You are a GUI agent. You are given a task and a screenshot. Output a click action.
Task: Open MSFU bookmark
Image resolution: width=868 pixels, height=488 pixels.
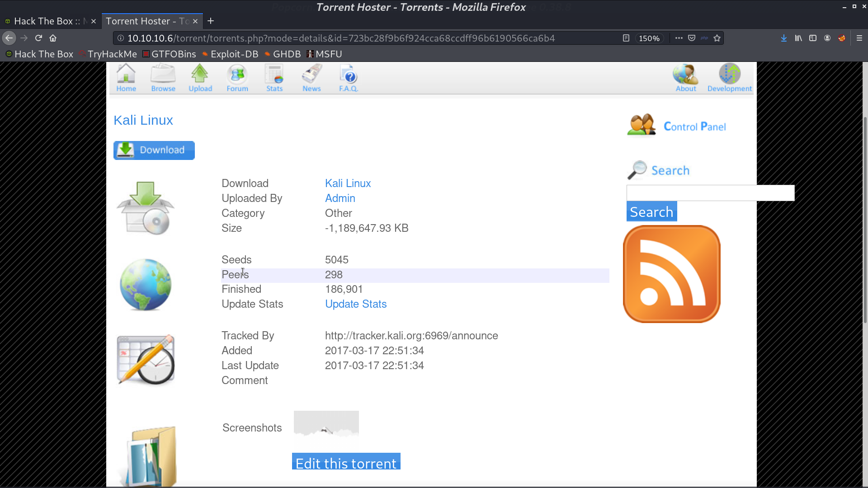[324, 54]
